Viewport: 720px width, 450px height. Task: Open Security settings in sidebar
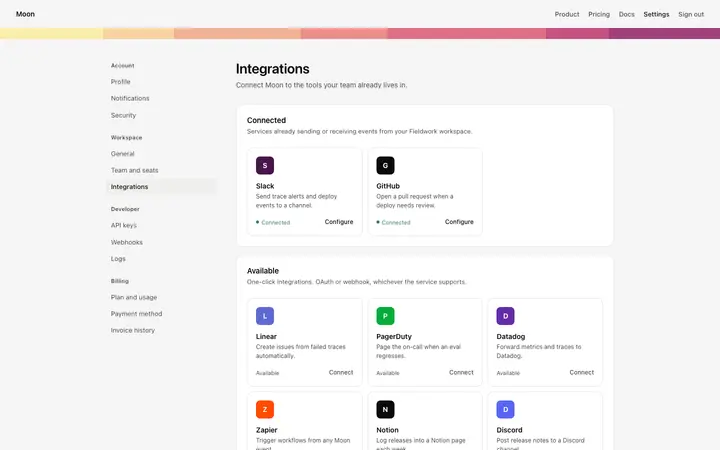coord(124,115)
